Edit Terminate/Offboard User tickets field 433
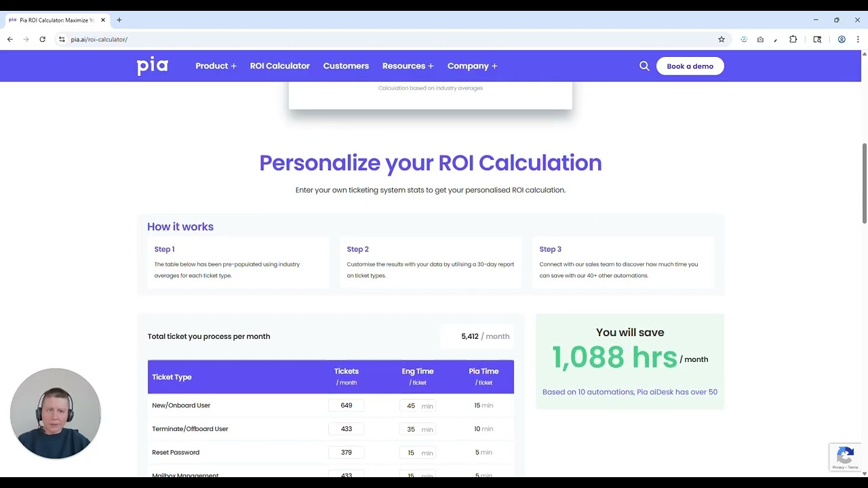This screenshot has width=868, height=488. tap(347, 429)
